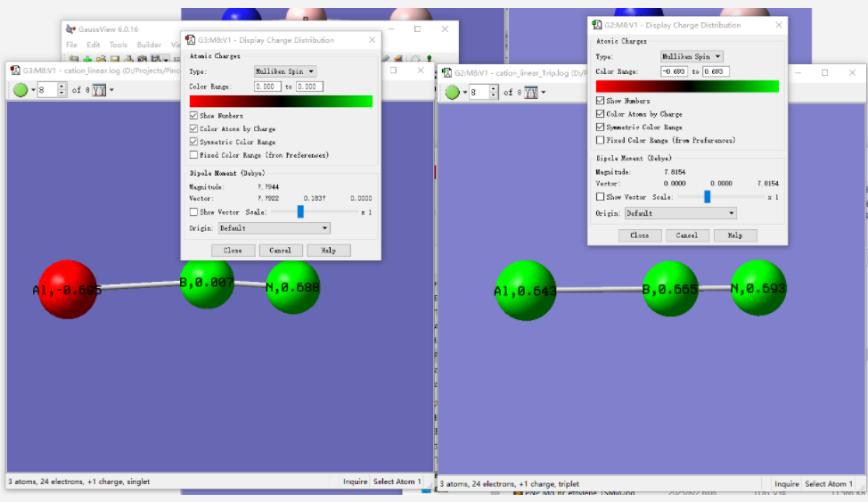The width and height of the screenshot is (868, 502).
Task: Open the Type dropdown in G3 charge dialog
Action: (x=284, y=71)
